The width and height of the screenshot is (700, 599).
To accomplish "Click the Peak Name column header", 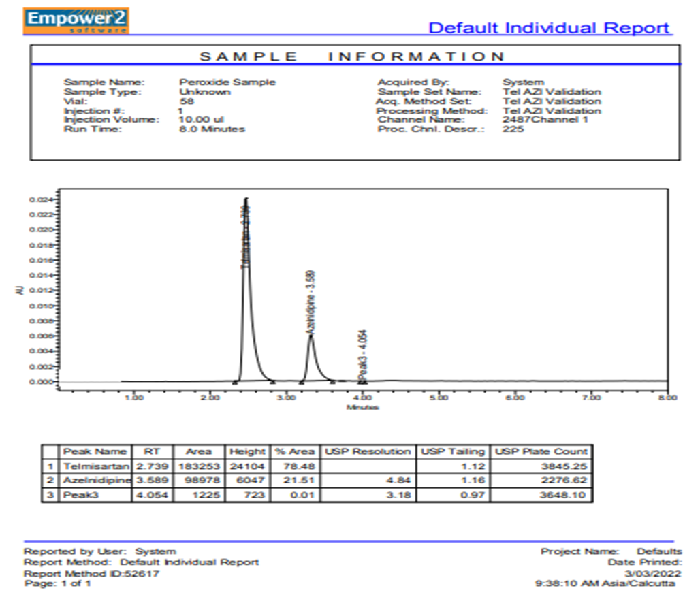I will tap(95, 452).
